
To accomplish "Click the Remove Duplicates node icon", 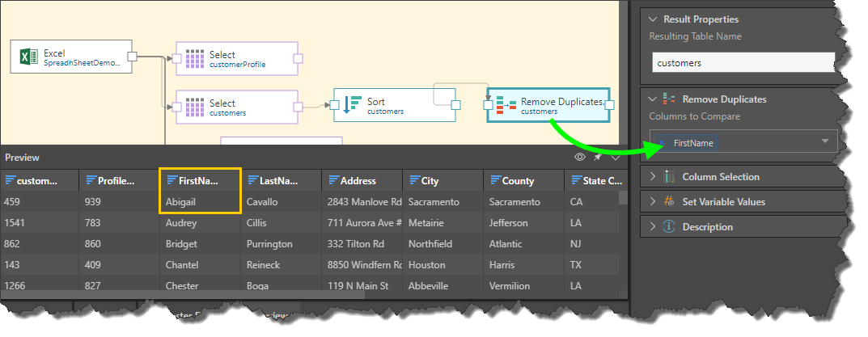I will tap(506, 105).
